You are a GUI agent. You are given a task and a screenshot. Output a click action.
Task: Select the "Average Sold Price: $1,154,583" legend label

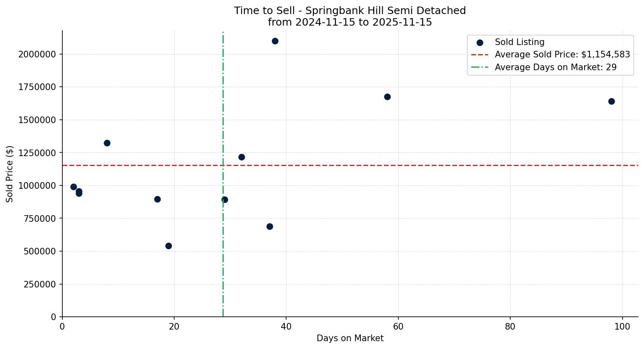[x=562, y=55]
